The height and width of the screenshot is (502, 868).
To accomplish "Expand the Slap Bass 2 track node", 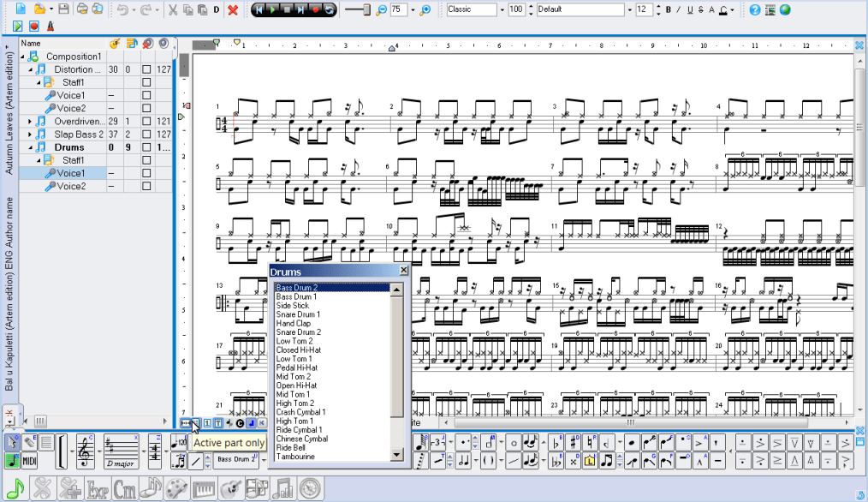I will tap(30, 134).
